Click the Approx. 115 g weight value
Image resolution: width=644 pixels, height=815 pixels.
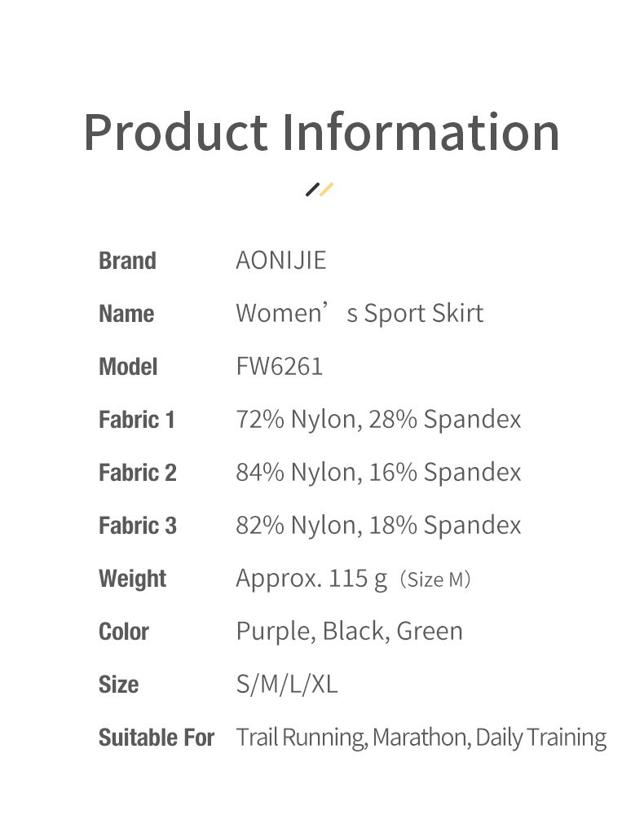312,579
